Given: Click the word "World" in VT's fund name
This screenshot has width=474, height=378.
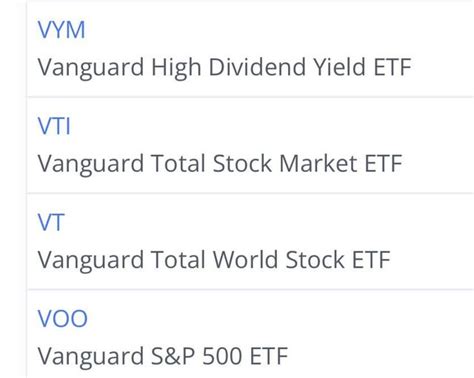Looking at the screenshot, I should [x=245, y=259].
